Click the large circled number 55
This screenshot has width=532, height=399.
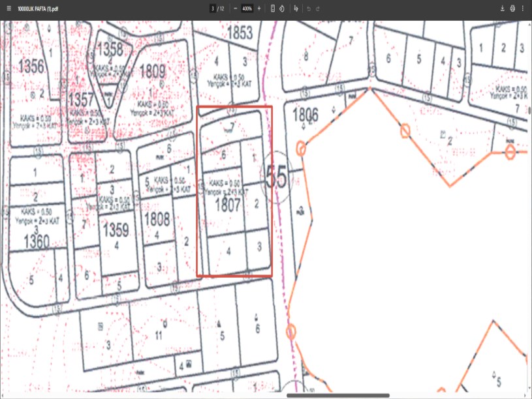[277, 178]
